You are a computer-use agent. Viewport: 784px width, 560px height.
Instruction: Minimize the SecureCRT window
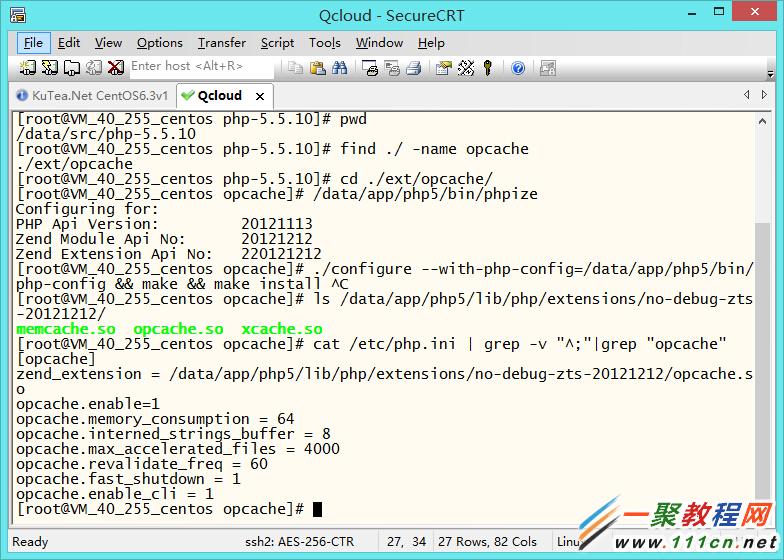[x=692, y=14]
